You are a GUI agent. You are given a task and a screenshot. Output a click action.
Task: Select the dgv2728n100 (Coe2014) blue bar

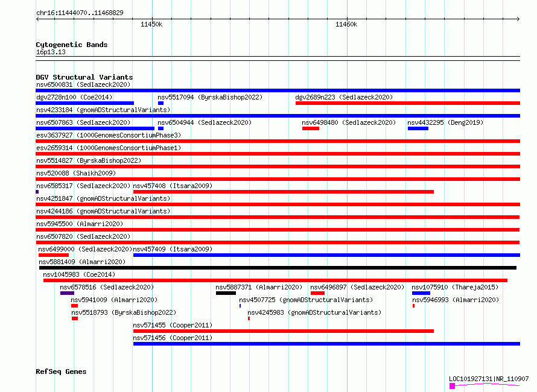(84, 103)
